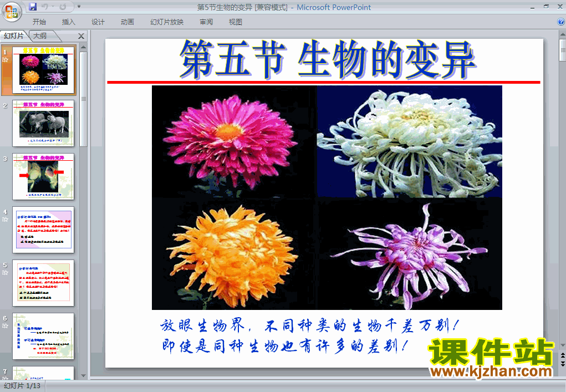The width and height of the screenshot is (566, 392).
Task: Select slide 2 thumbnail showing sheep
Action: tap(43, 124)
